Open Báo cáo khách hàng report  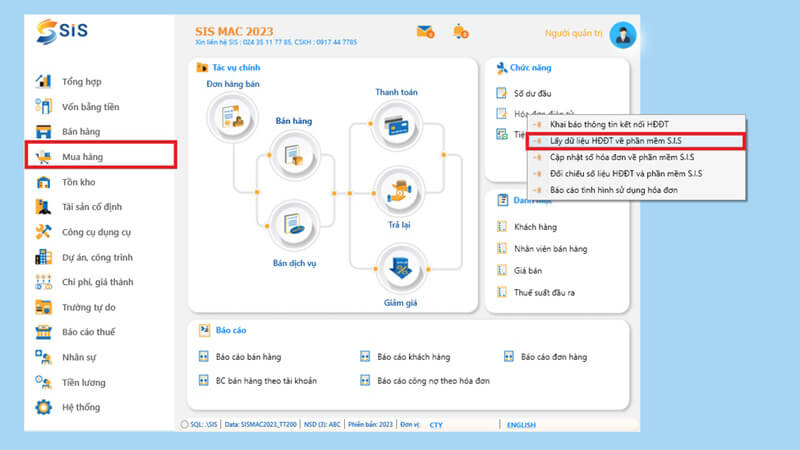(x=413, y=357)
